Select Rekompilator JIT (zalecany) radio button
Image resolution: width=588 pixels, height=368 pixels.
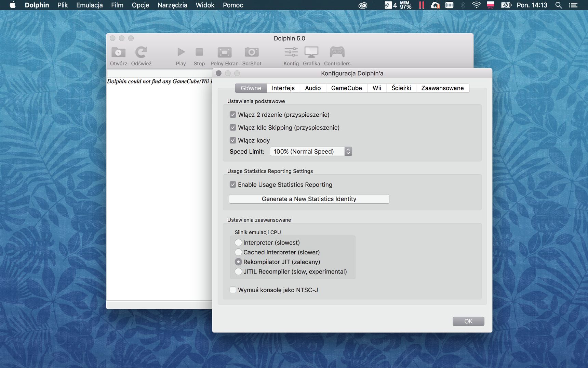click(238, 262)
